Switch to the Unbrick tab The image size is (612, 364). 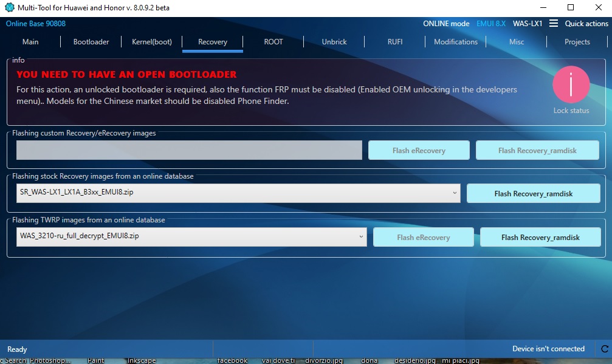pyautogui.click(x=334, y=42)
